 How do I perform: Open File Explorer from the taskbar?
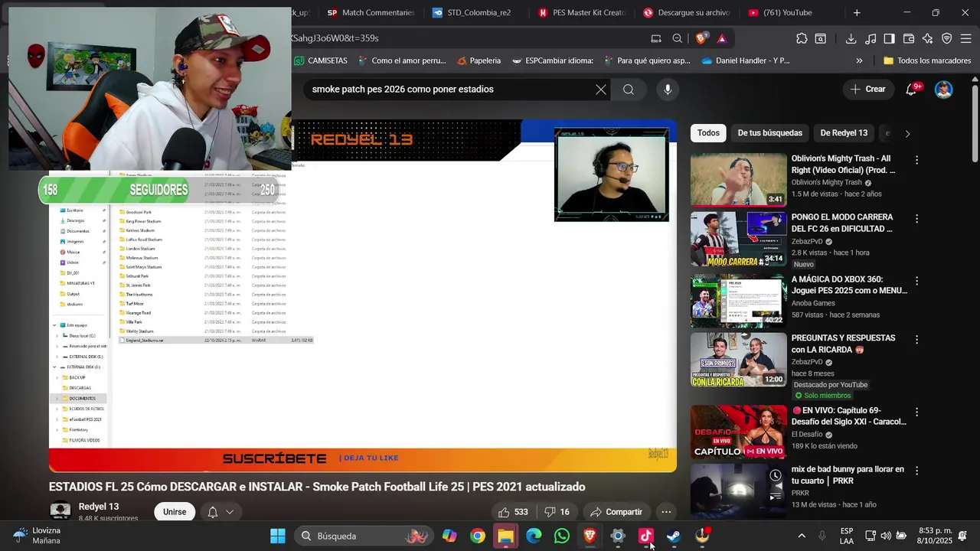coord(505,536)
